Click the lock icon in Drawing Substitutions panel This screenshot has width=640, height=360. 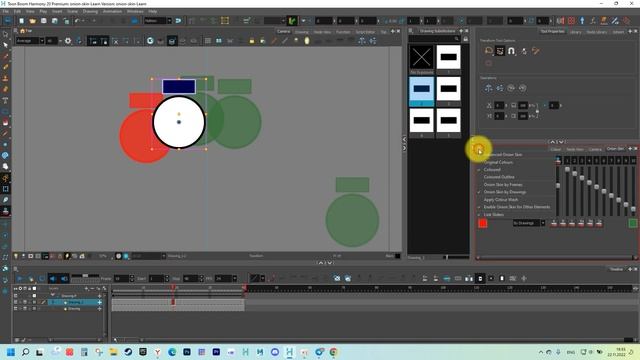coord(465,39)
